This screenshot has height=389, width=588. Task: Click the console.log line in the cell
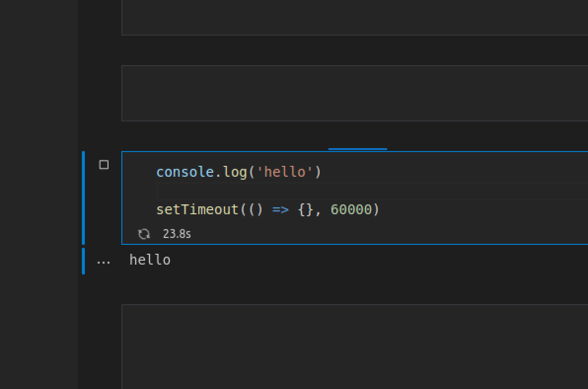point(239,172)
